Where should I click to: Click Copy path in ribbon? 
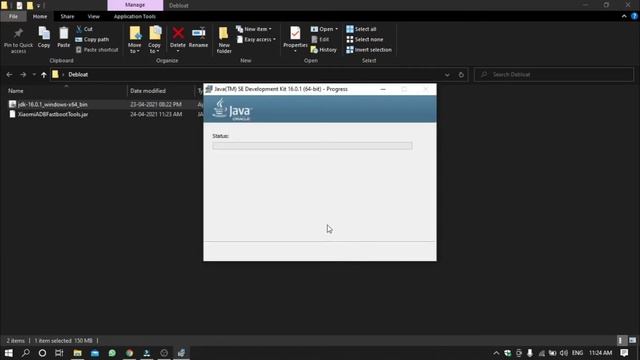click(x=92, y=39)
